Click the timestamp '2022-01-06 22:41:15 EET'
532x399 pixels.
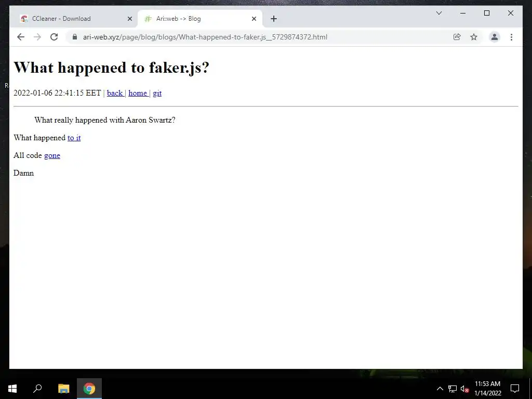(x=57, y=93)
